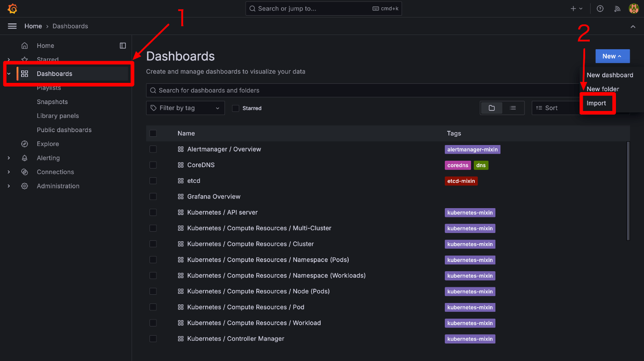
Task: Click the dock menu panel icon
Action: [123, 46]
